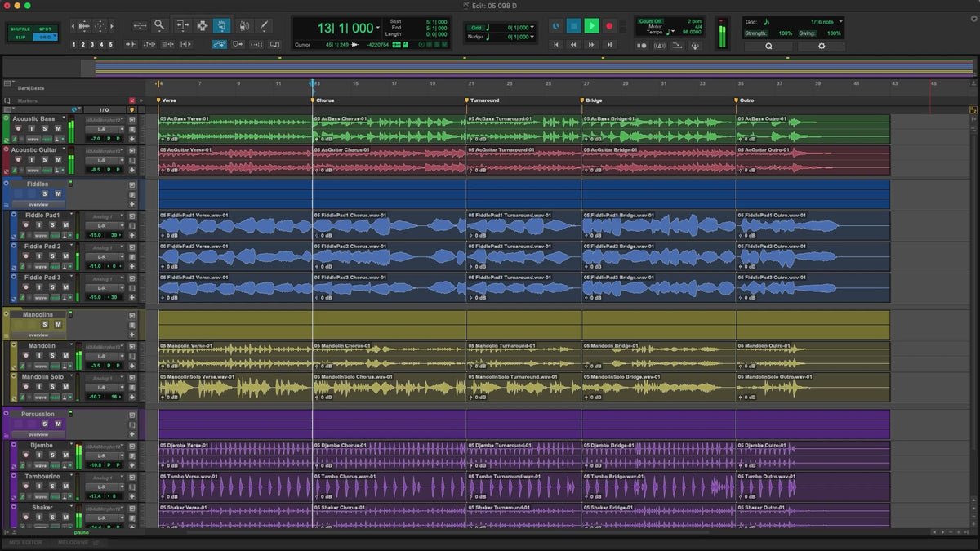Collapse the Fiddles folder track
This screenshot has width=980, height=551.
7,184
